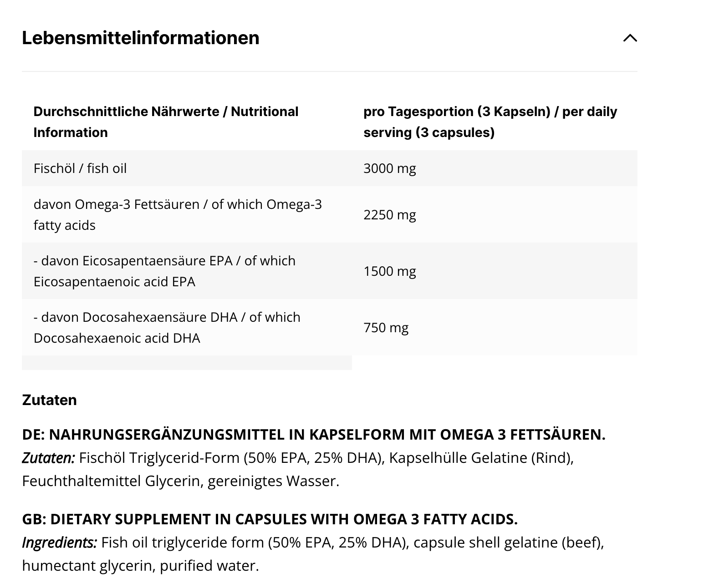Collapse section using the chevron-up icon
The width and height of the screenshot is (714, 588).
[x=630, y=38]
